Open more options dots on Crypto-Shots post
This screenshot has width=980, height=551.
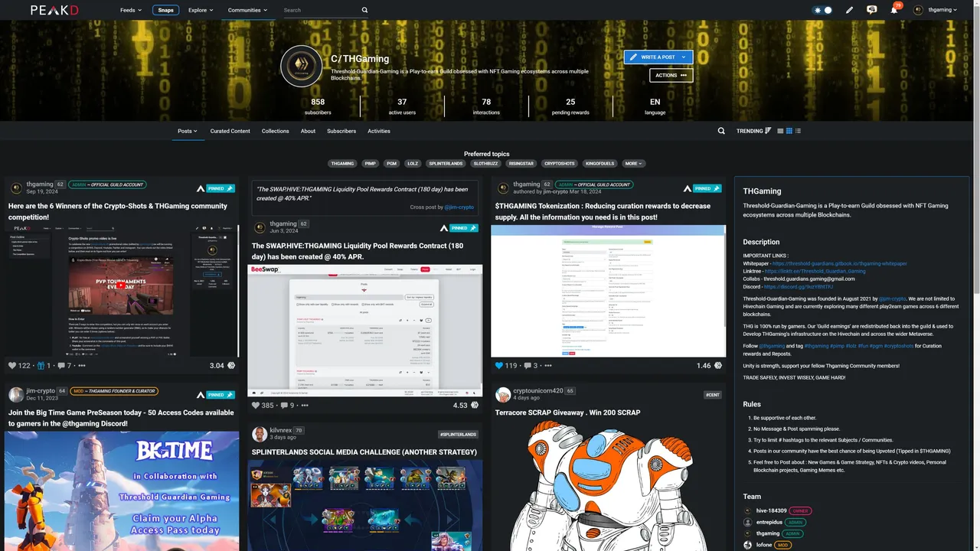tap(82, 366)
